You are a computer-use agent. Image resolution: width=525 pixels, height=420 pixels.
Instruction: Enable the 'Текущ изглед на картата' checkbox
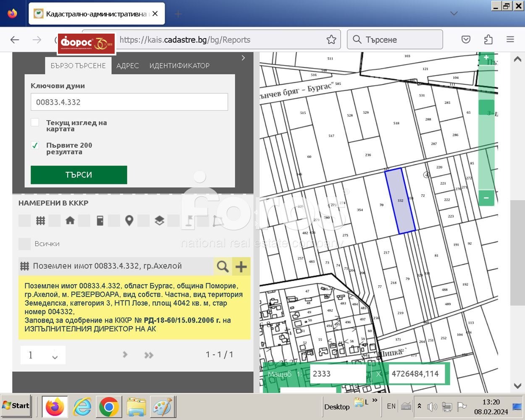(x=35, y=122)
